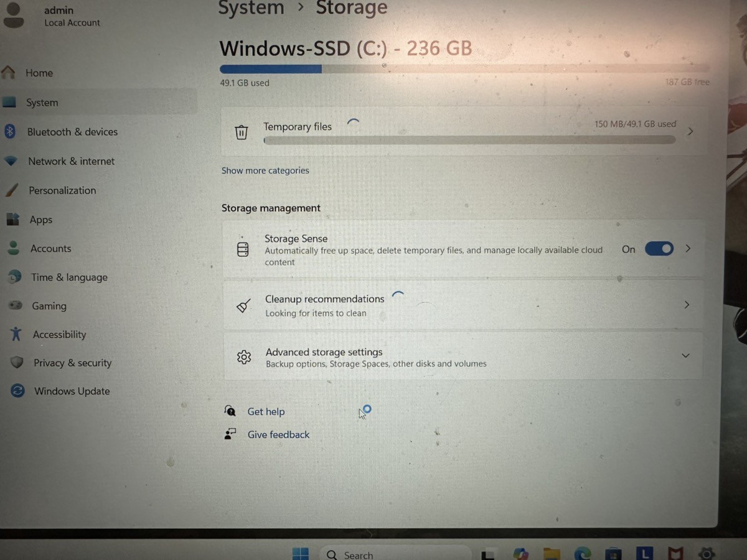747x560 pixels.
Task: Click the Advanced storage settings label
Action: pyautogui.click(x=324, y=352)
